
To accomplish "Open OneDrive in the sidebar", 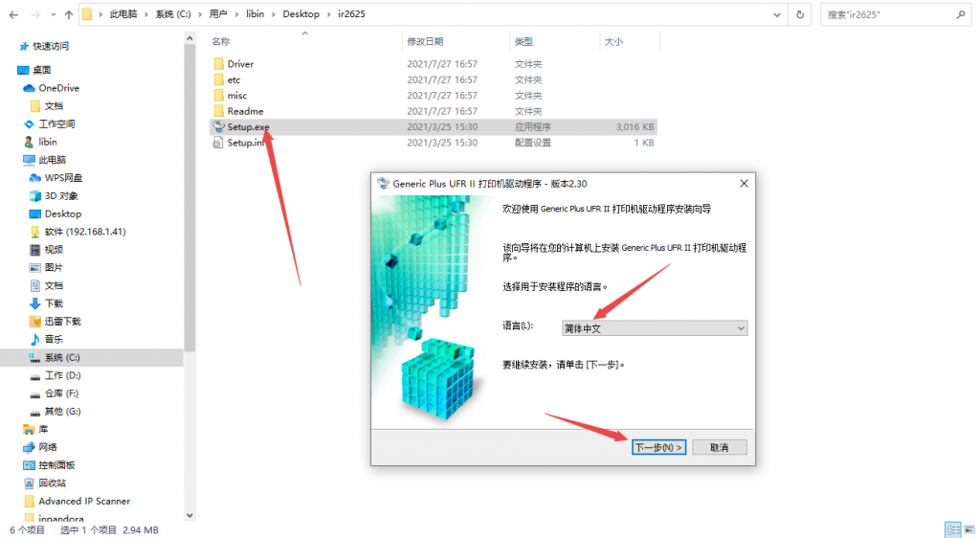I will tap(58, 88).
